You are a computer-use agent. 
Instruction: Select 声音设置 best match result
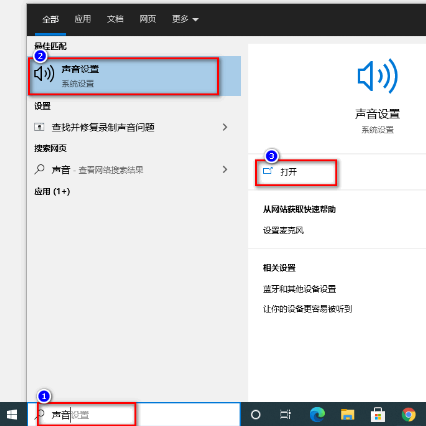pyautogui.click(x=134, y=76)
